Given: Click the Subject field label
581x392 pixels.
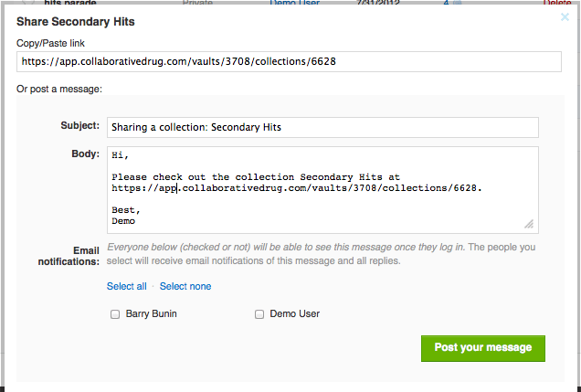Looking at the screenshot, I should point(80,125).
